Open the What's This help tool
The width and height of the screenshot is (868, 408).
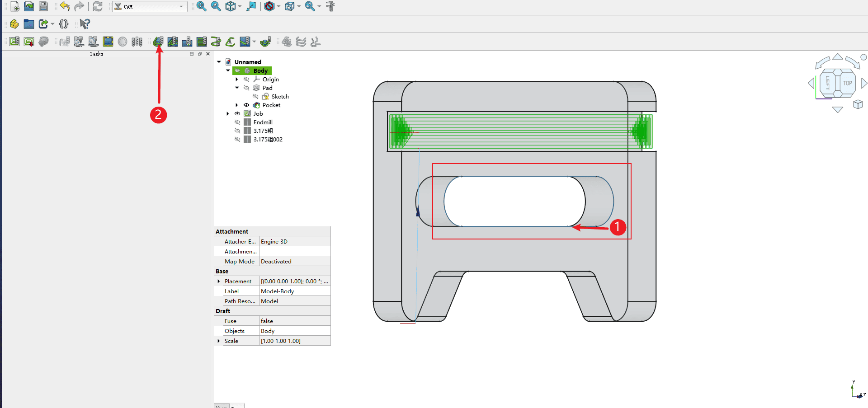pyautogui.click(x=85, y=24)
